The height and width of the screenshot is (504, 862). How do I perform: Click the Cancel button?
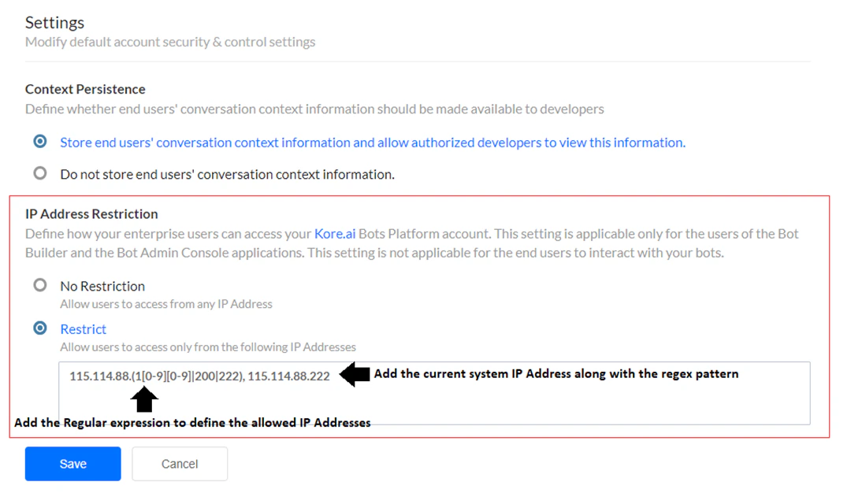click(x=179, y=463)
